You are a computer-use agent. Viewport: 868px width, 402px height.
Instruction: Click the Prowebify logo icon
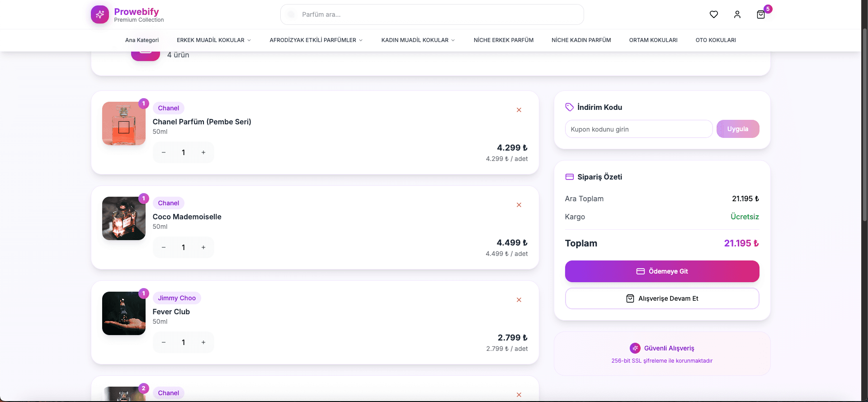tap(100, 14)
